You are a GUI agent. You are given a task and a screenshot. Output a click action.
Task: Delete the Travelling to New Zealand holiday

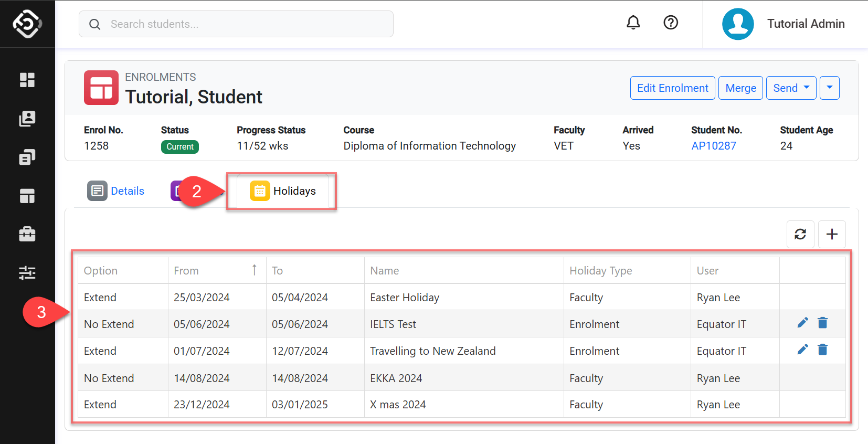click(823, 350)
